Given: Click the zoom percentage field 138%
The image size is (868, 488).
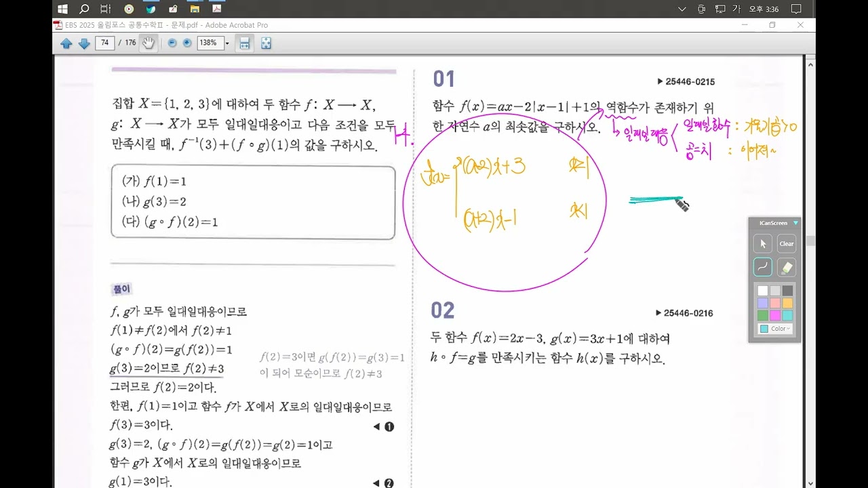Looking at the screenshot, I should (x=210, y=43).
